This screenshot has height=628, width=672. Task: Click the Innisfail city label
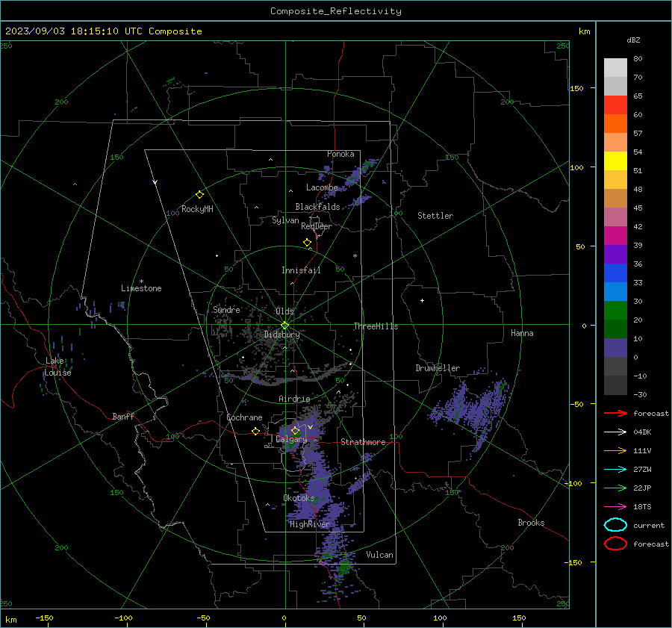[301, 270]
